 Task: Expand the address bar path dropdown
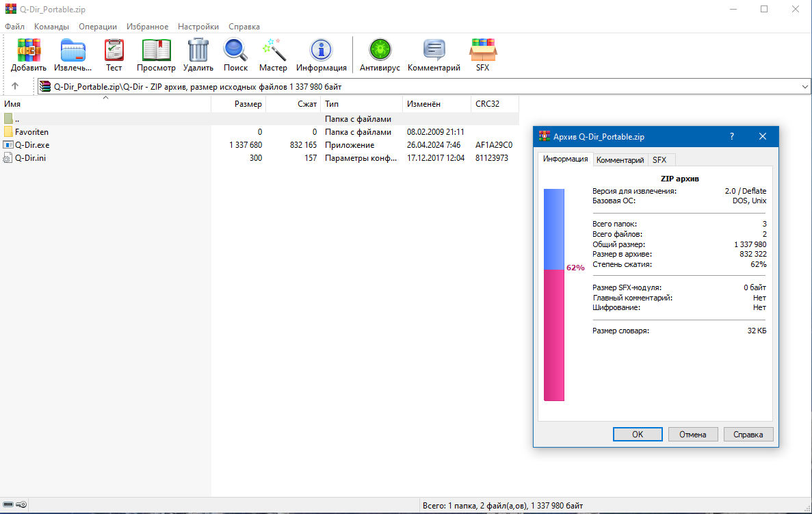tap(804, 86)
